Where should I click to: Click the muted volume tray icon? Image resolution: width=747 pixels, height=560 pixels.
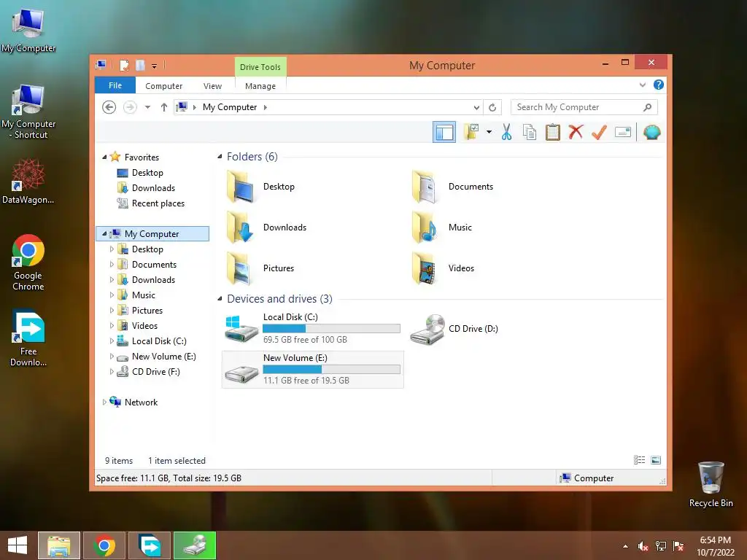[x=643, y=546]
